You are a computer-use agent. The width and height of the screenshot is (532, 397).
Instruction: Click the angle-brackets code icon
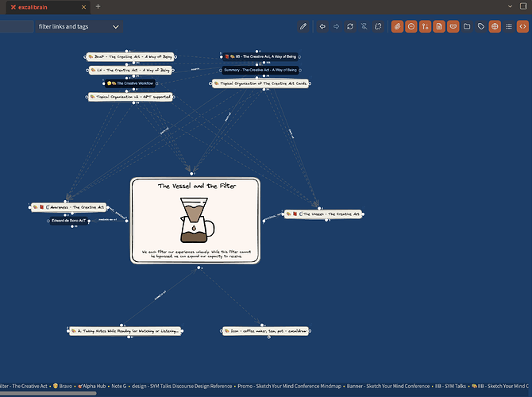pyautogui.click(x=522, y=26)
